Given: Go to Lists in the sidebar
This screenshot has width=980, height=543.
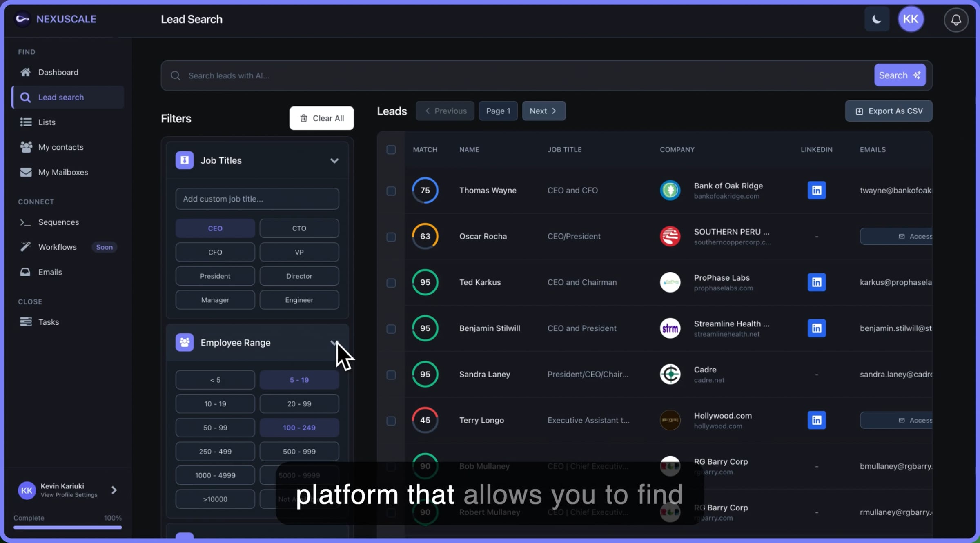Looking at the screenshot, I should click(68, 122).
